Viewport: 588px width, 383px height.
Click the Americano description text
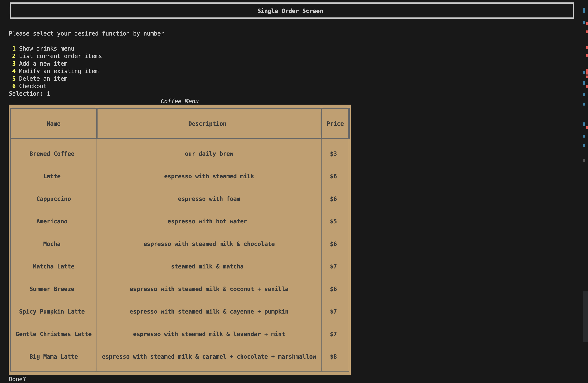207,222
